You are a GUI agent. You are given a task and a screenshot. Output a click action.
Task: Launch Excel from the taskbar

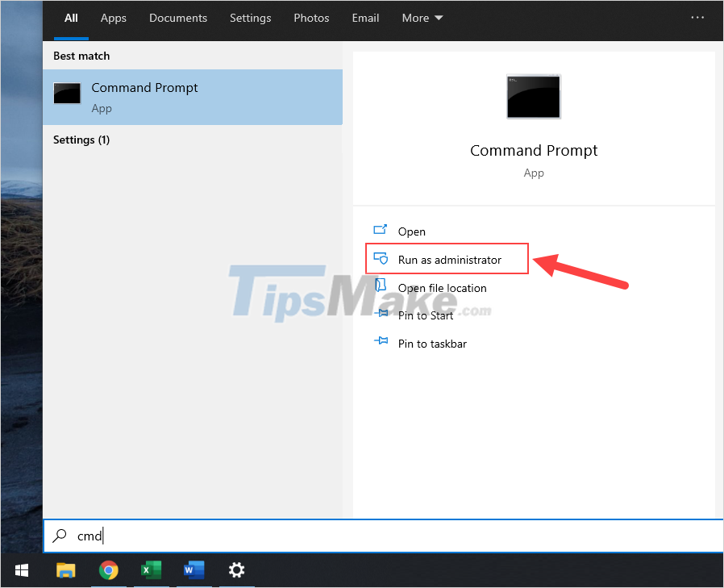150,570
